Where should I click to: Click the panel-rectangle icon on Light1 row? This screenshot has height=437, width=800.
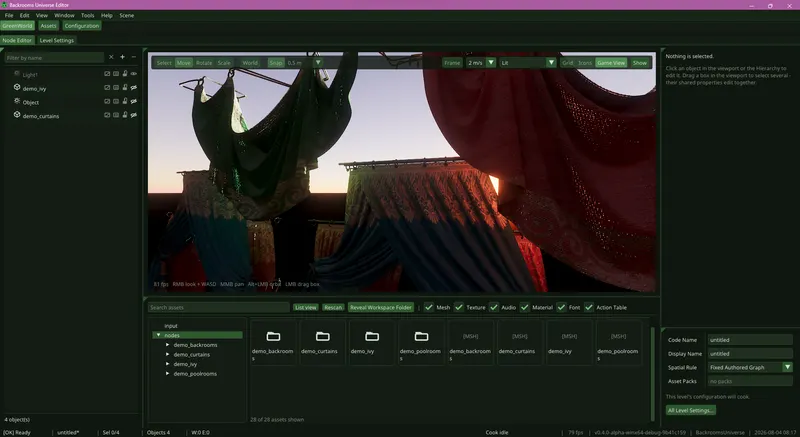[116, 74]
